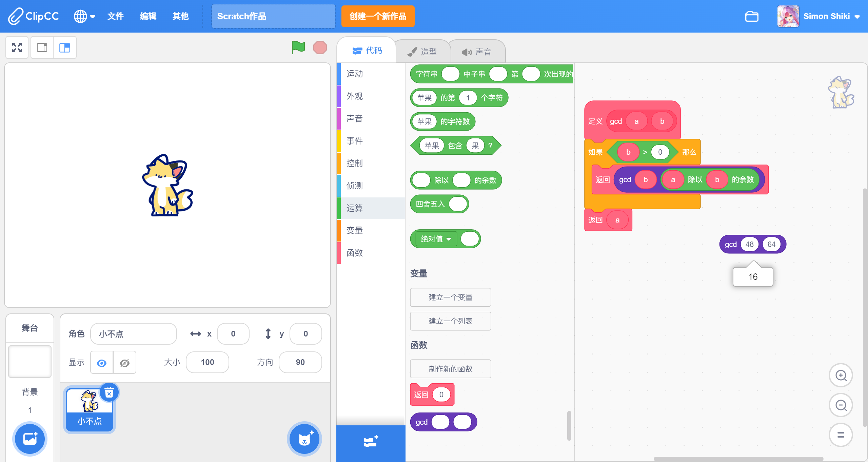The height and width of the screenshot is (462, 868).
Task: Switch to small stage layout
Action: coord(42,47)
